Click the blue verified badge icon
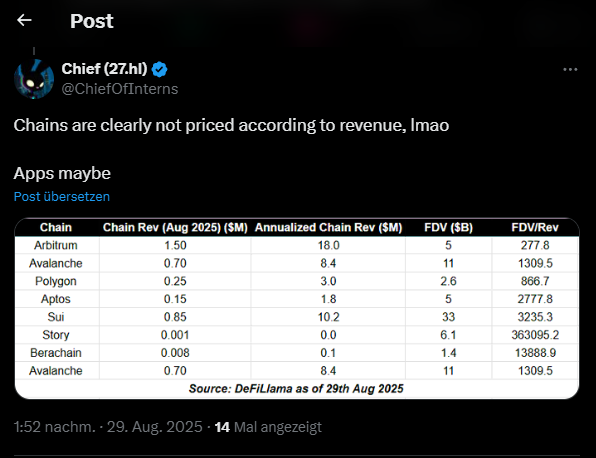The image size is (596, 458). [159, 69]
